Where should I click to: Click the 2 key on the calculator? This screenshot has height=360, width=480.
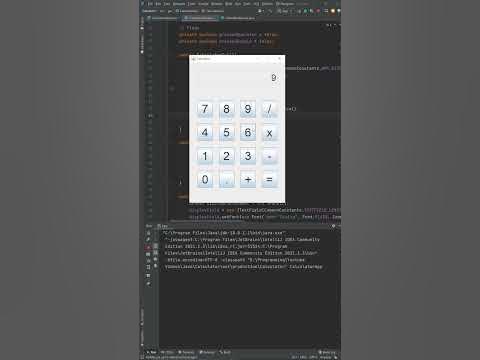226,156
